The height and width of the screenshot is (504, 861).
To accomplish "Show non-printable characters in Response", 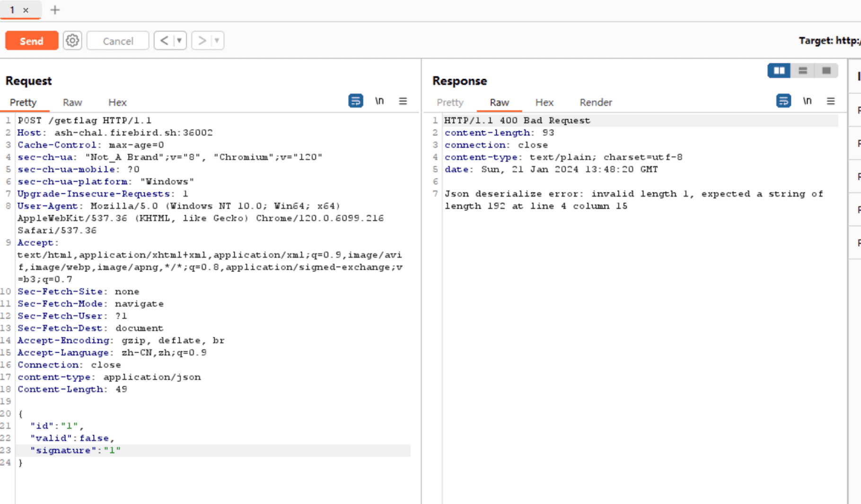I will [x=807, y=101].
